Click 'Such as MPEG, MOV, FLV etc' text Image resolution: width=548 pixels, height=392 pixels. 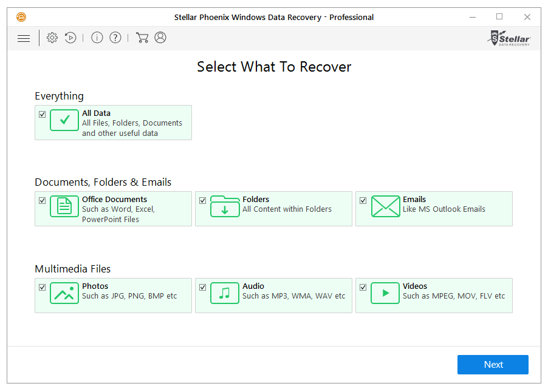[x=454, y=296]
